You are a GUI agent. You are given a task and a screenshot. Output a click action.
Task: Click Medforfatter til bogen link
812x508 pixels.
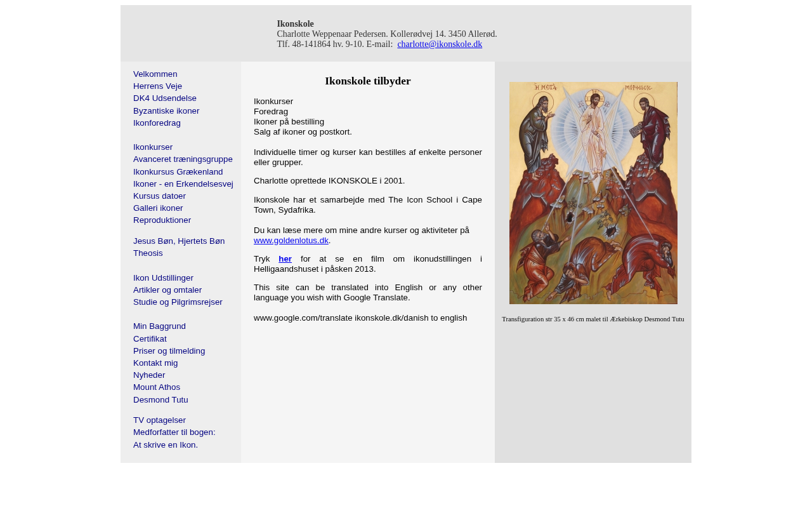(174, 432)
